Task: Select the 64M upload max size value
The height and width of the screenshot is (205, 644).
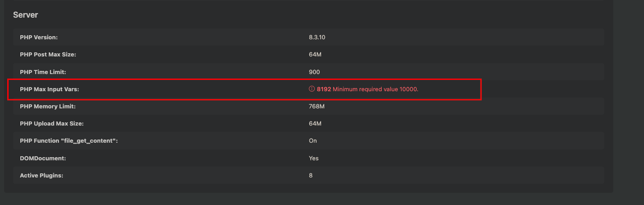Action: click(x=315, y=123)
